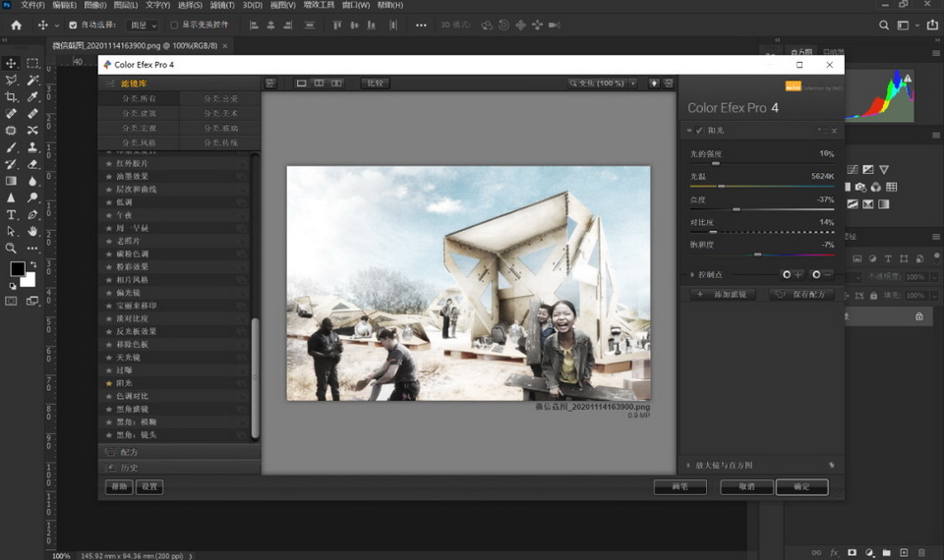The image size is (944, 560).
Task: Uncheck the 自动选择 checkbox
Action: 73,26
